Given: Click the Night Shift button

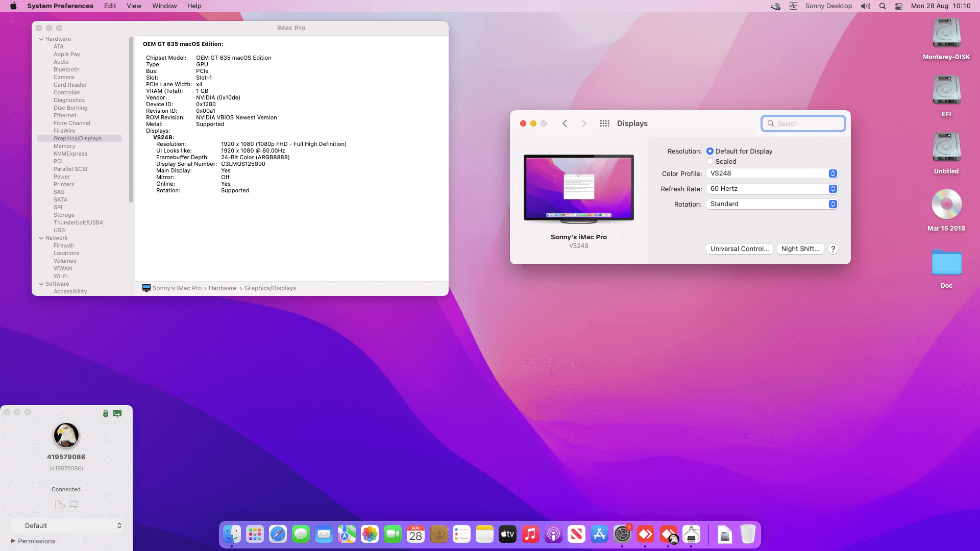Looking at the screenshot, I should click(x=800, y=249).
